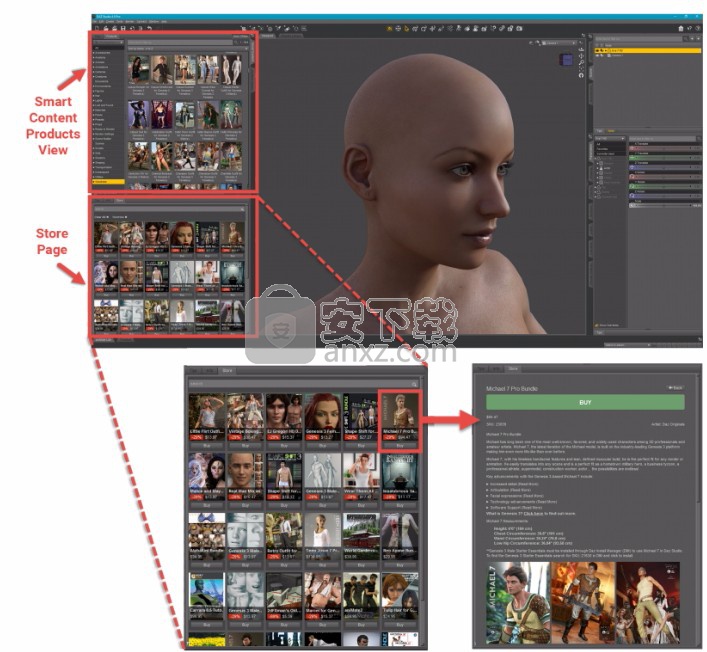The height and width of the screenshot is (652, 707).
Task: Click the green BUY button for Michael 7
Action: point(585,402)
